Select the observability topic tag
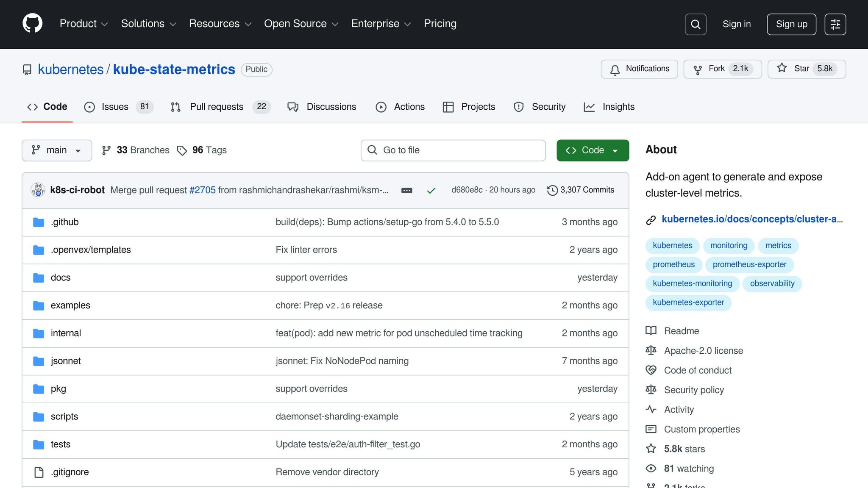 point(772,284)
